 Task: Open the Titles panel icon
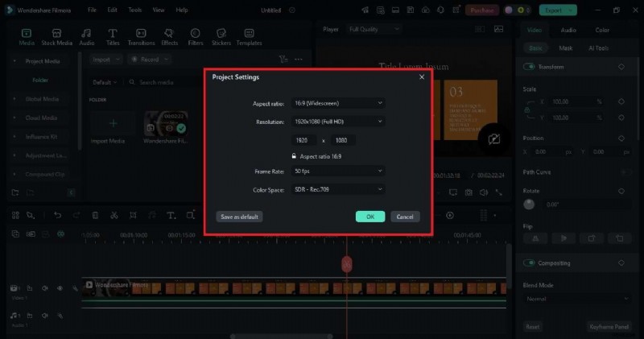coord(113,35)
